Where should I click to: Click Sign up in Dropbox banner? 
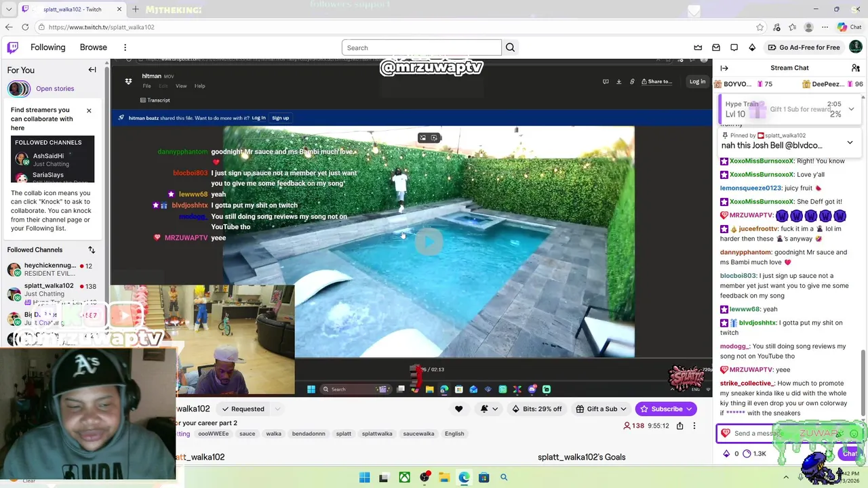(x=280, y=118)
